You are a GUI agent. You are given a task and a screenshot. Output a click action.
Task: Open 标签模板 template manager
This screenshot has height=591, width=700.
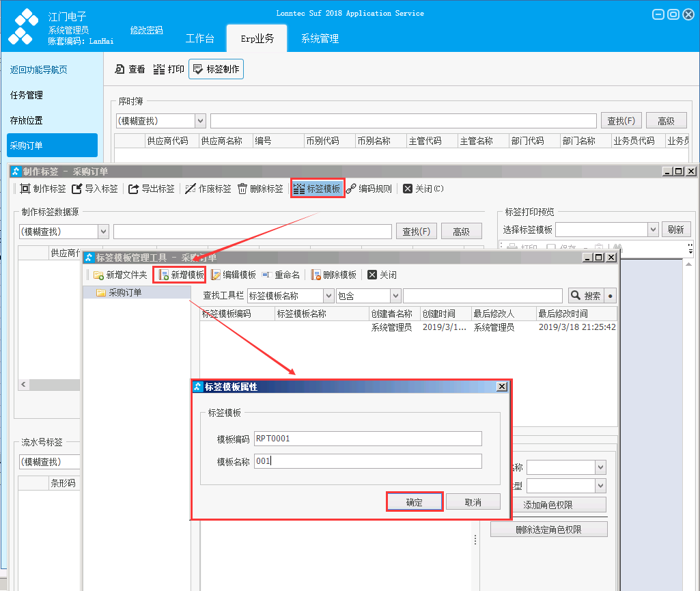(x=318, y=189)
